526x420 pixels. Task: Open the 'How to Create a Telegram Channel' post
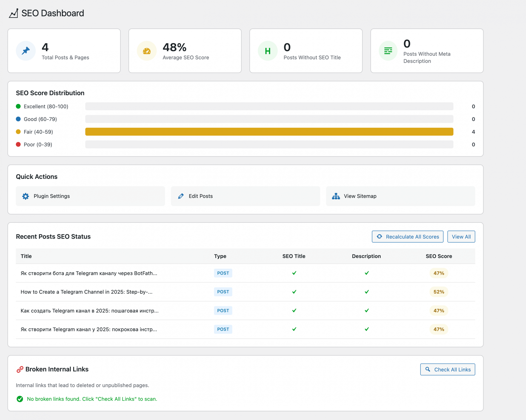pyautogui.click(x=86, y=292)
